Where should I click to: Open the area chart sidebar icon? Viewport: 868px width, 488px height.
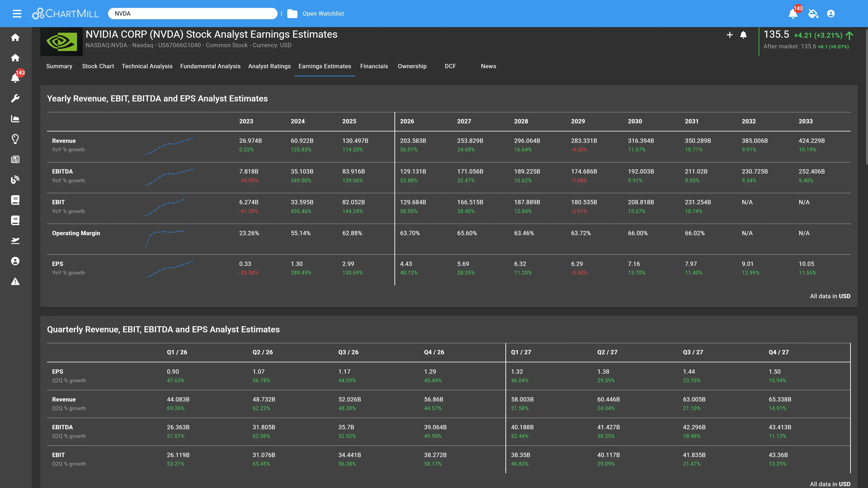point(15,119)
